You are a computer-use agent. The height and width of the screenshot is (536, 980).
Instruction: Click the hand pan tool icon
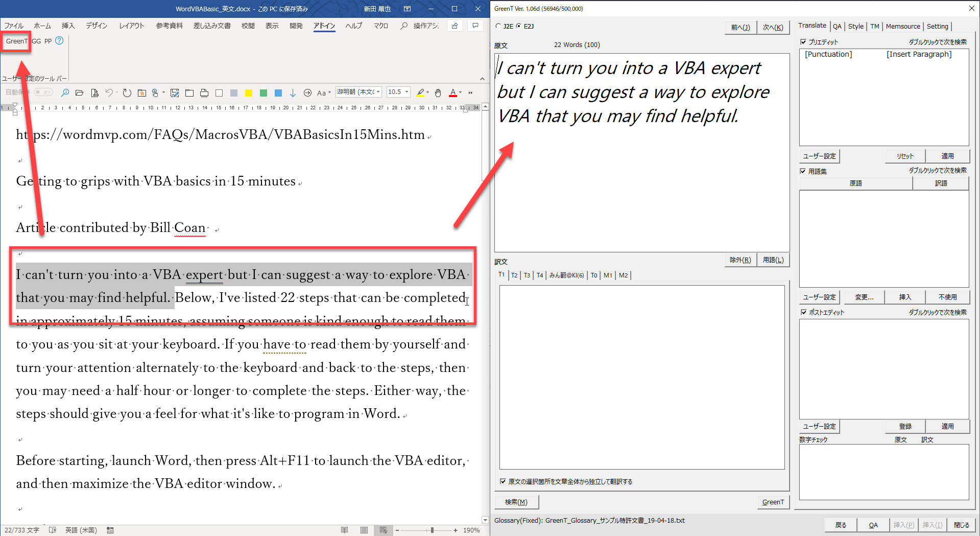[x=438, y=92]
